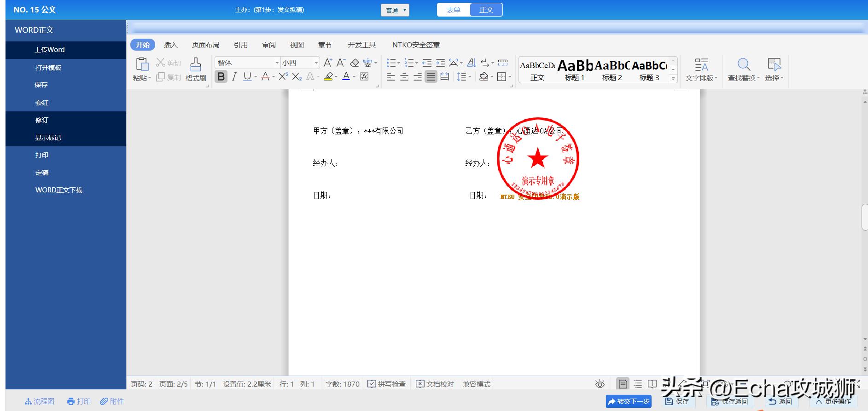This screenshot has width=868, height=411.
Task: Apply subscript X₂ formatting
Action: pos(297,76)
